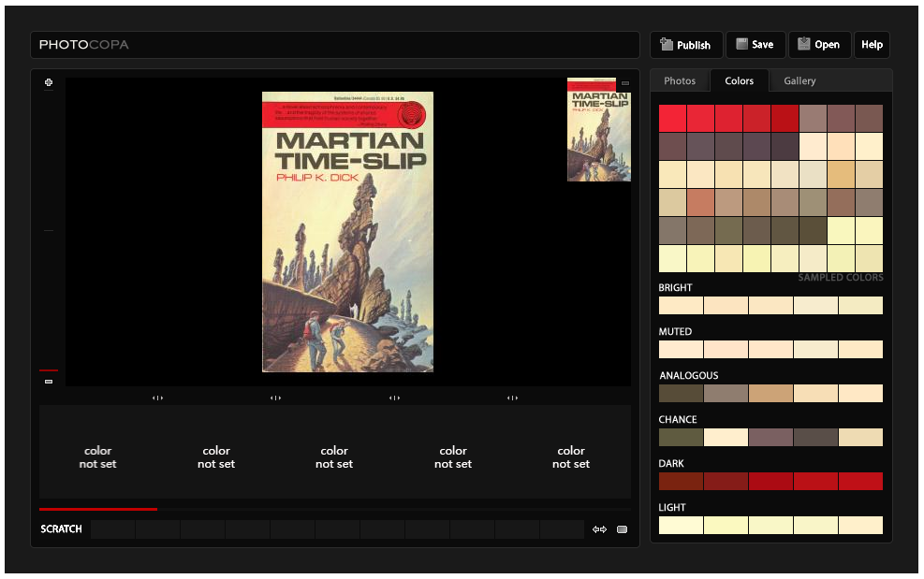This screenshot has width=924, height=579.
Task: Click the MUTED palette label
Action: point(675,332)
